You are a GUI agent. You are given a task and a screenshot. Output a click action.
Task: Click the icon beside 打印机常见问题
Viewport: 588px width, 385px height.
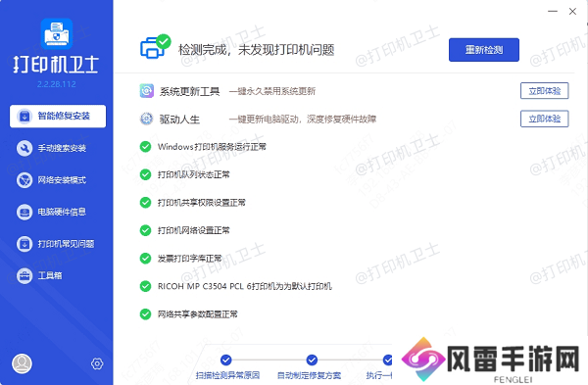tap(24, 244)
